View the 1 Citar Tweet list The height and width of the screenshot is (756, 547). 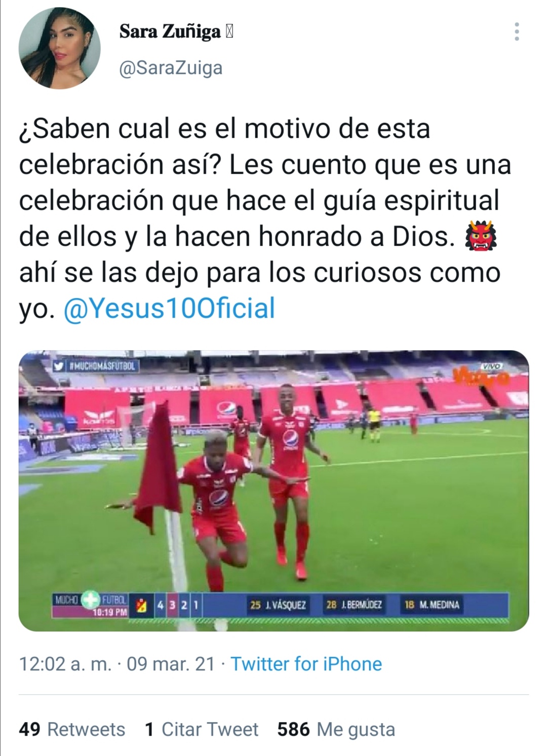coord(201,729)
